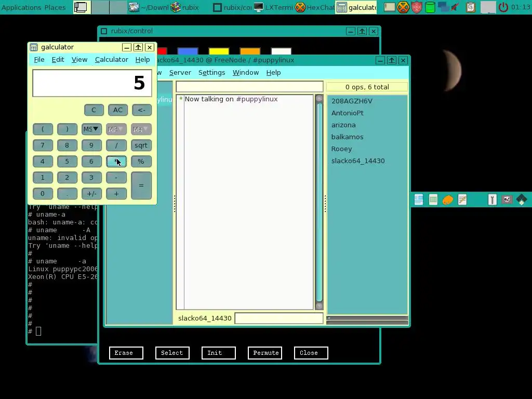532x399 pixels.
Task: Click the open parenthesis button
Action: (43, 129)
